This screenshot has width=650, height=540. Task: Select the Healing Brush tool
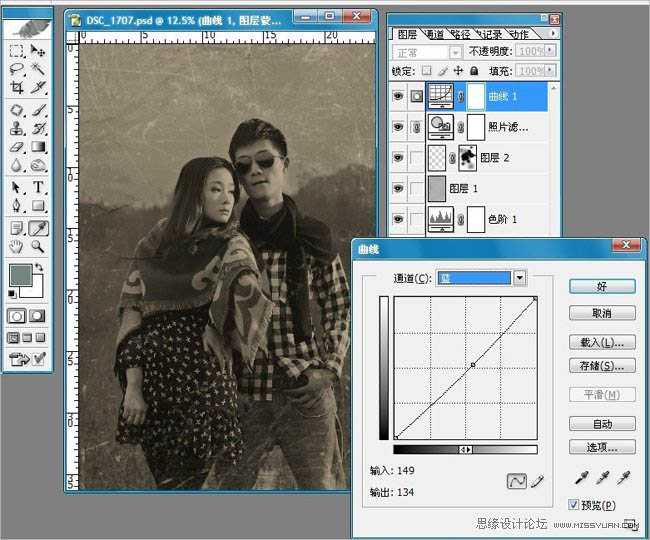pos(17,110)
